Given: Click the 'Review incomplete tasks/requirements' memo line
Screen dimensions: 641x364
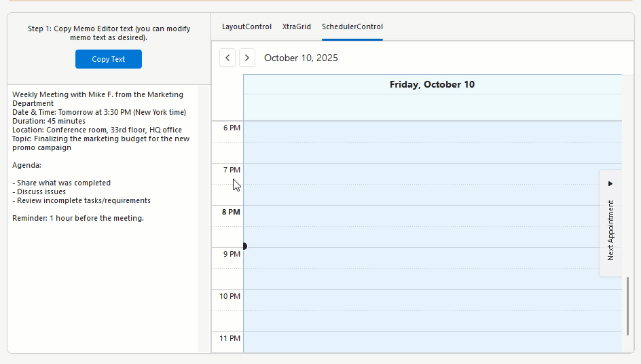Looking at the screenshot, I should [x=81, y=200].
